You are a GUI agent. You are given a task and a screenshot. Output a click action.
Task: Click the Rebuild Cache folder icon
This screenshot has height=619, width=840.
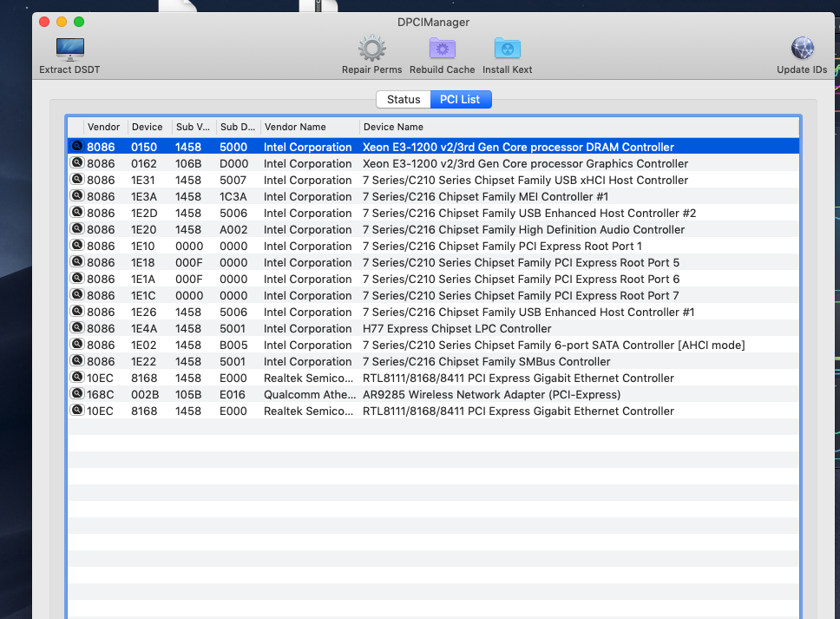442,49
